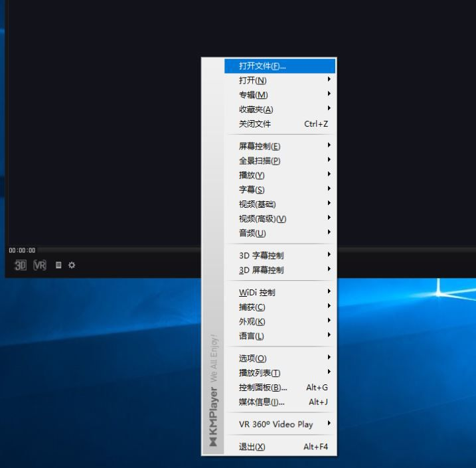Expand the 语言(L) submenu
Viewport: 476px width, 468px height.
click(x=251, y=336)
